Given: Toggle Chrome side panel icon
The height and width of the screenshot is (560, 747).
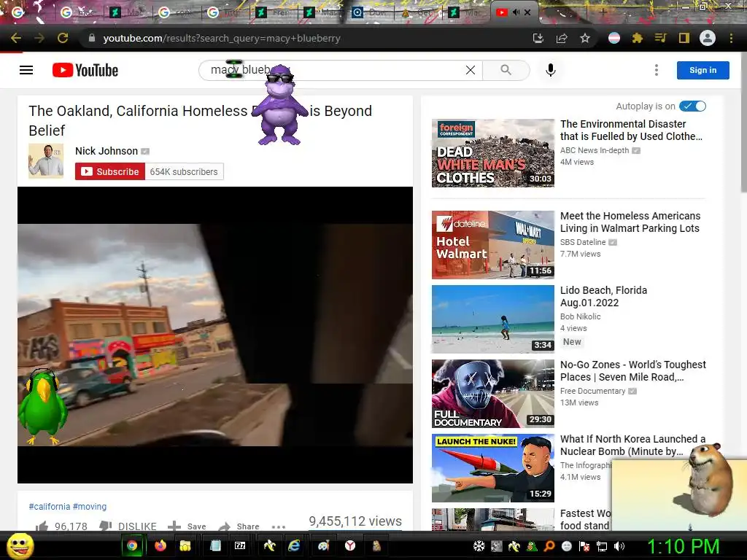Looking at the screenshot, I should point(684,38).
